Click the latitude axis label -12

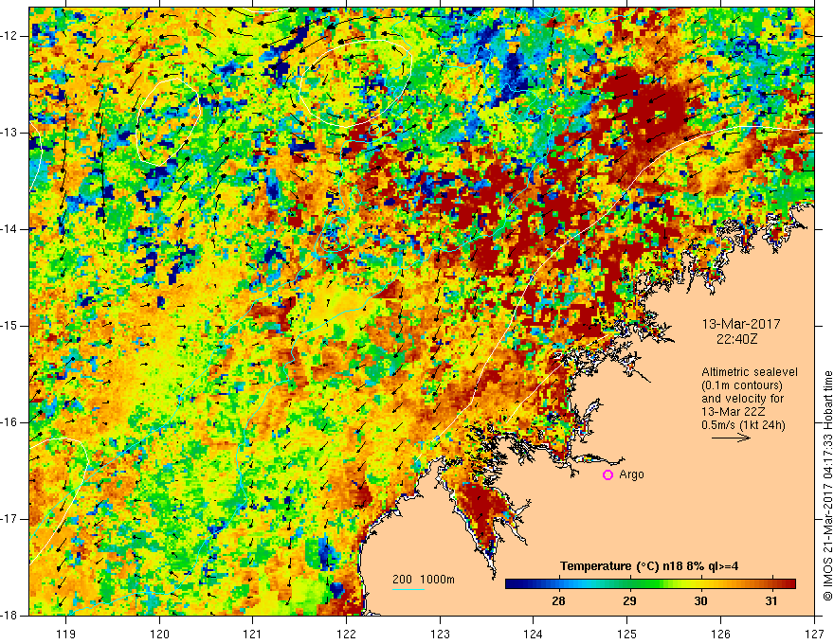point(13,35)
